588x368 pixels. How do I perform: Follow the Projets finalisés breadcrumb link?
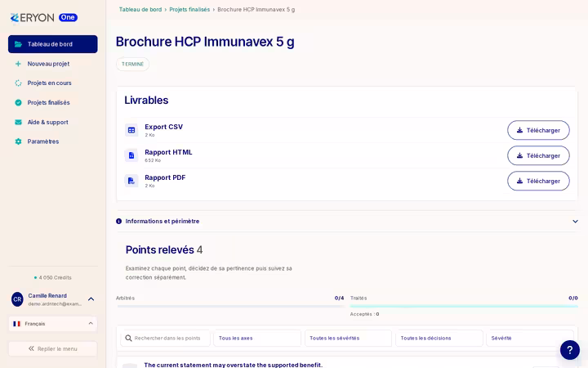(x=189, y=9)
